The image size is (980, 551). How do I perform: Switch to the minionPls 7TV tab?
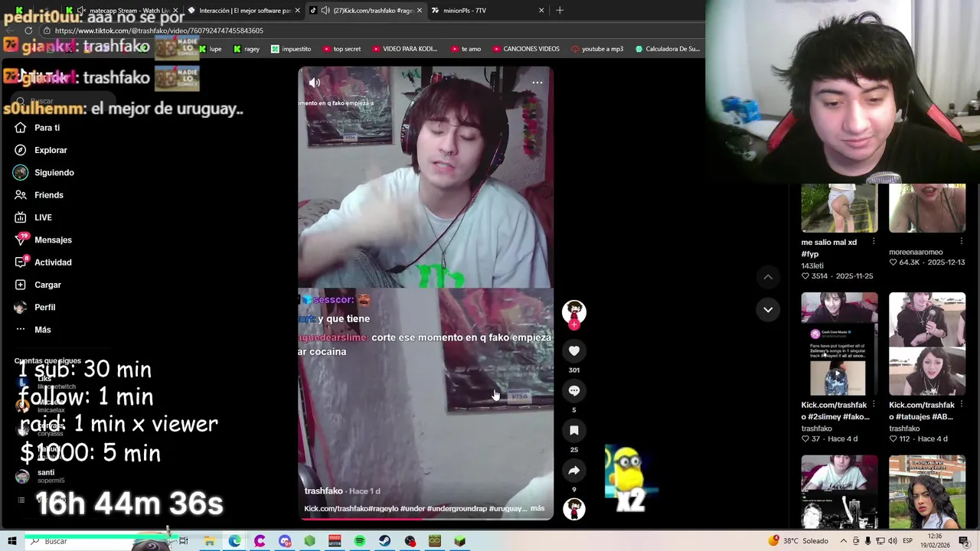coord(487,11)
